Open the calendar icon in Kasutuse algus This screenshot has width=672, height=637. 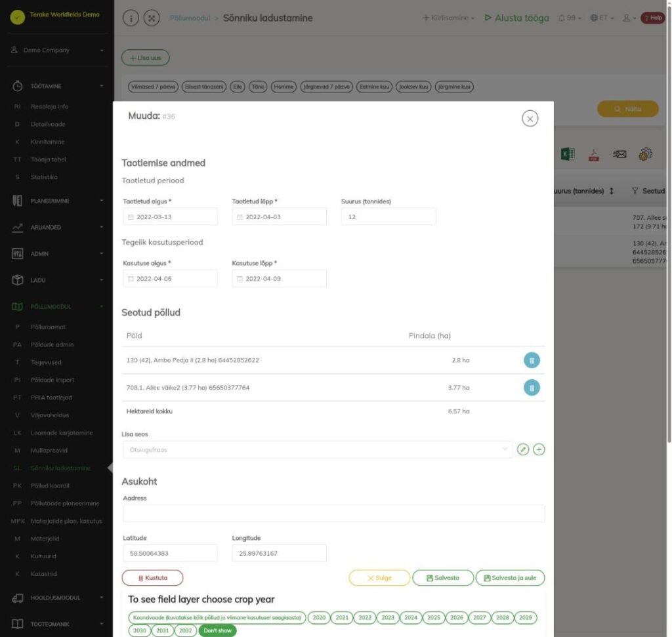pyautogui.click(x=131, y=279)
